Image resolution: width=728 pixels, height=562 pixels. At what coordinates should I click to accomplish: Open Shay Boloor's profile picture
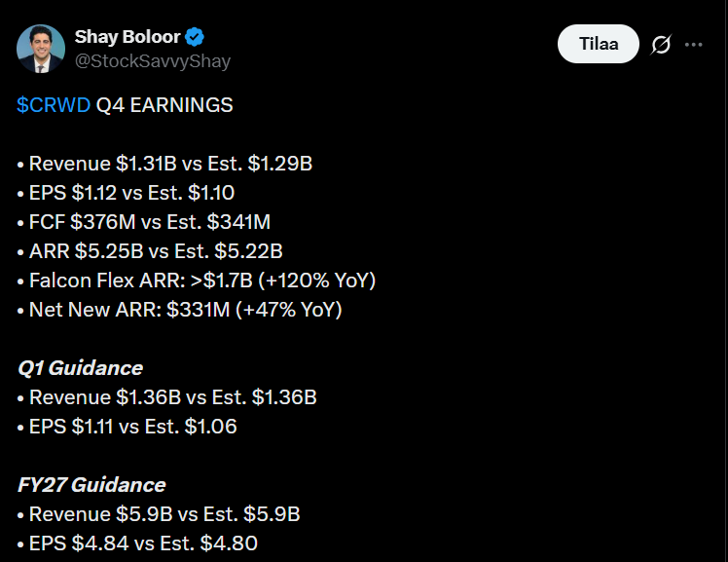tap(40, 49)
